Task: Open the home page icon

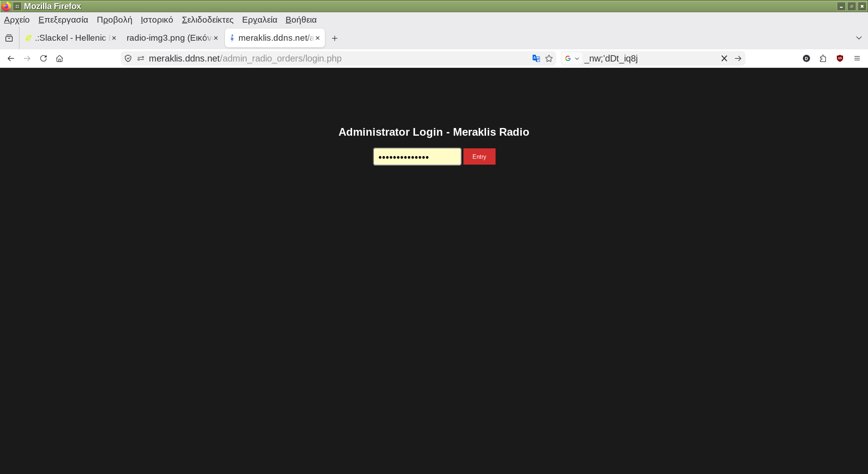Action: pos(59,58)
